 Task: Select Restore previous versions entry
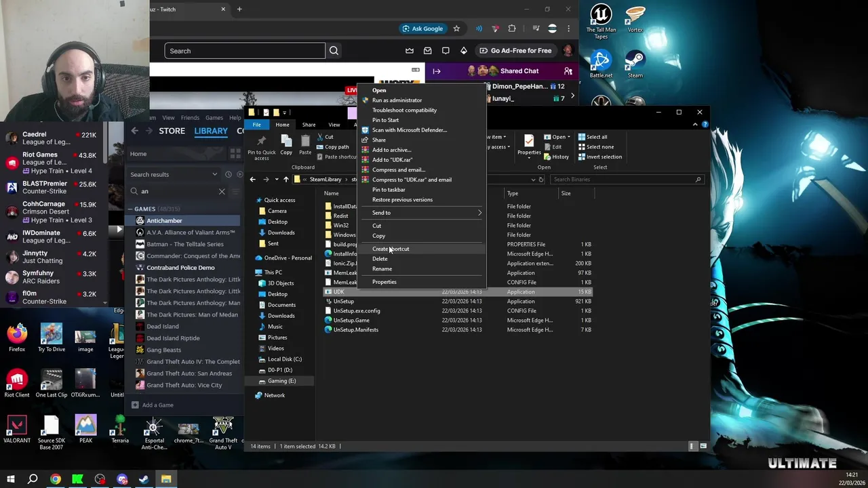click(402, 200)
